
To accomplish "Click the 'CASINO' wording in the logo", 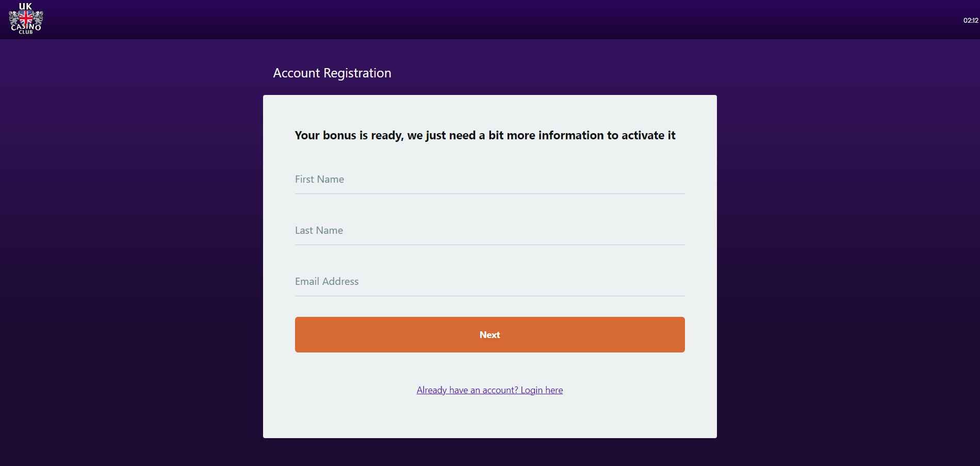I will coord(26,27).
